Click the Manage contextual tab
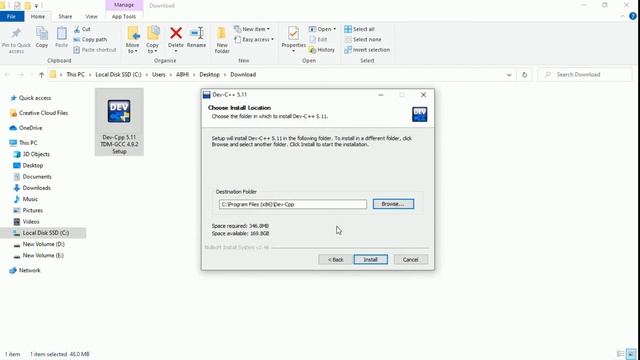This screenshot has width=640, height=360. pyautogui.click(x=124, y=5)
